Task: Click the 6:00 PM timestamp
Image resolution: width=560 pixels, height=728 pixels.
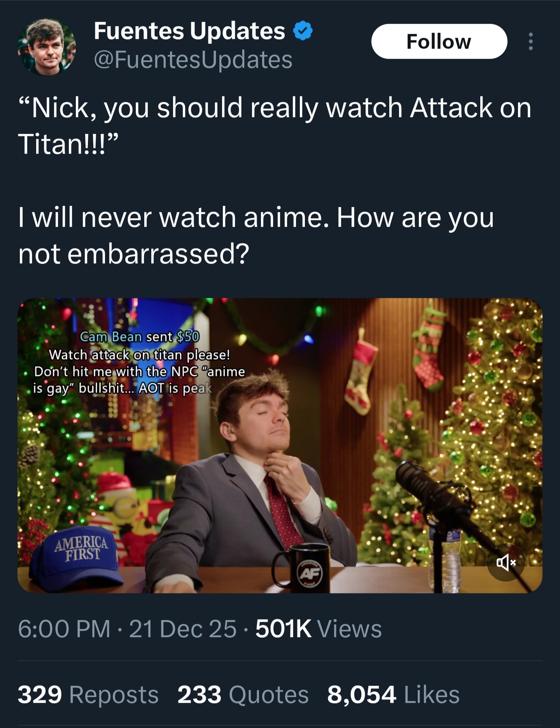Action: pyautogui.click(x=64, y=629)
